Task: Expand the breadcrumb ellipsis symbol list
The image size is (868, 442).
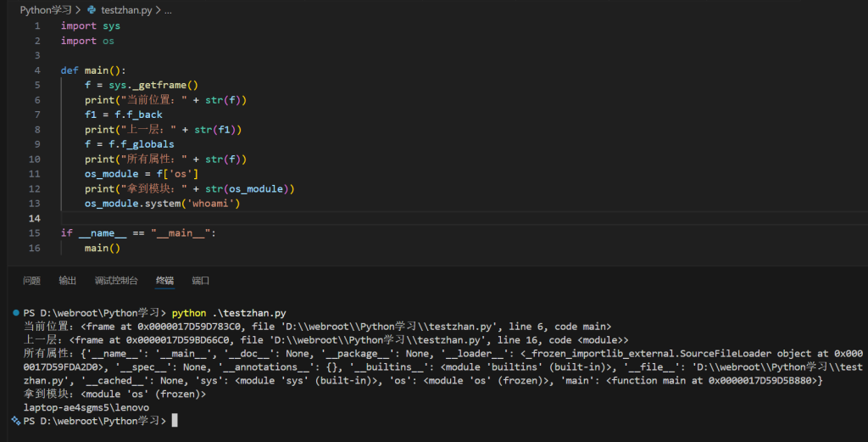Action: pyautogui.click(x=168, y=10)
